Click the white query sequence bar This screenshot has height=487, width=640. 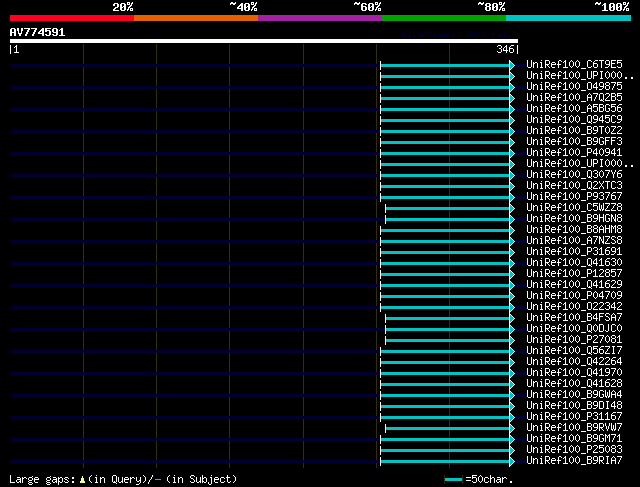click(x=264, y=41)
